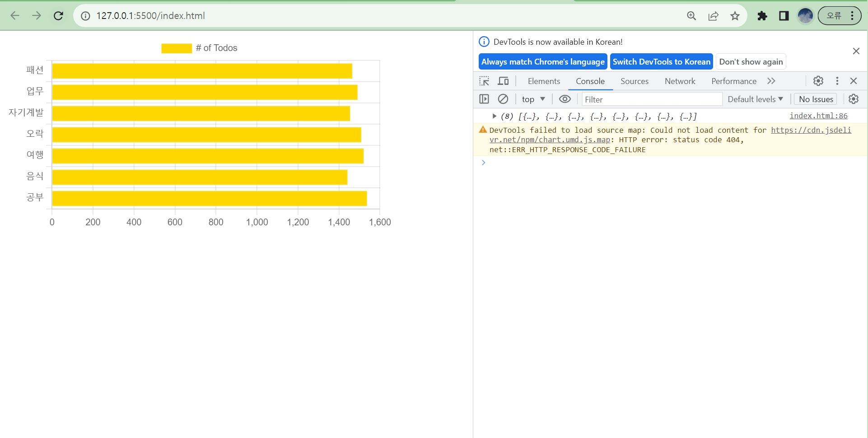
Task: Click the 오락 bar in the chart
Action: tap(206, 135)
